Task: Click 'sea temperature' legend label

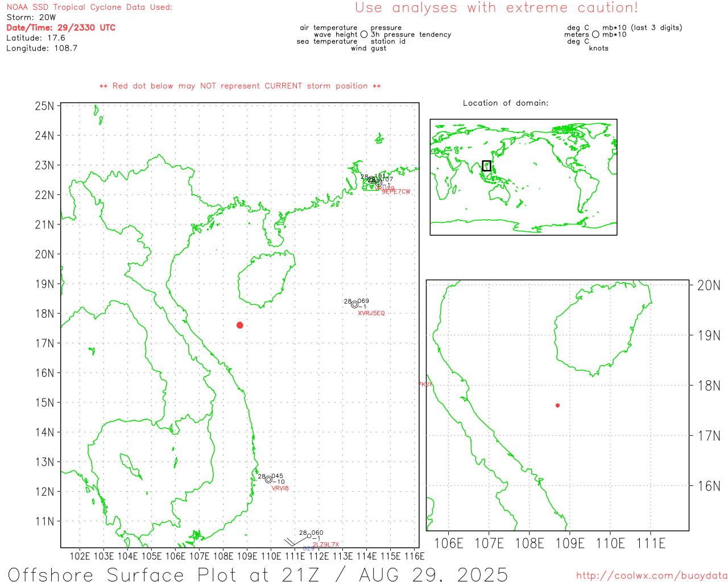Action: pyautogui.click(x=327, y=41)
